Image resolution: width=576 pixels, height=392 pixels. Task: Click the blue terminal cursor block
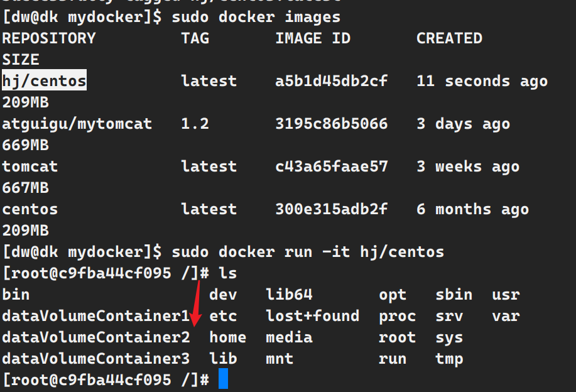(223, 379)
